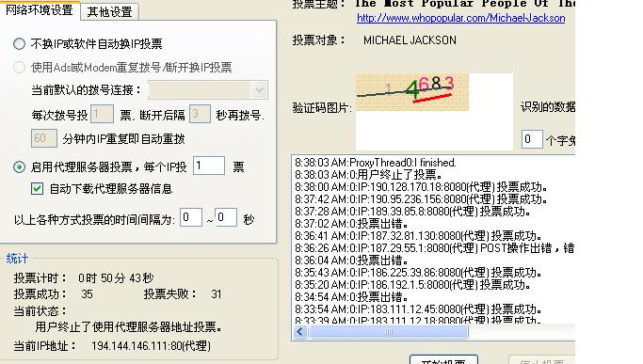Select log entry with POST操作出错
643x364 pixels.
[435, 248]
